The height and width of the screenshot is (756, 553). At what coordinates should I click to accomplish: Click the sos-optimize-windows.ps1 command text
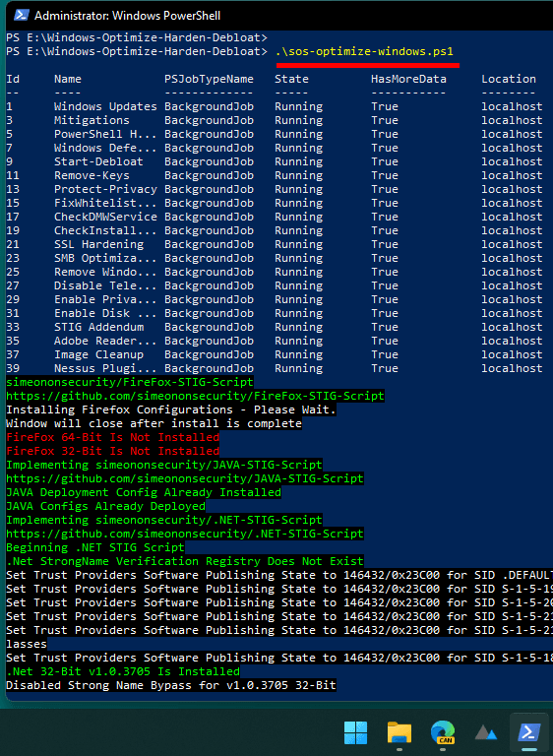pos(364,51)
